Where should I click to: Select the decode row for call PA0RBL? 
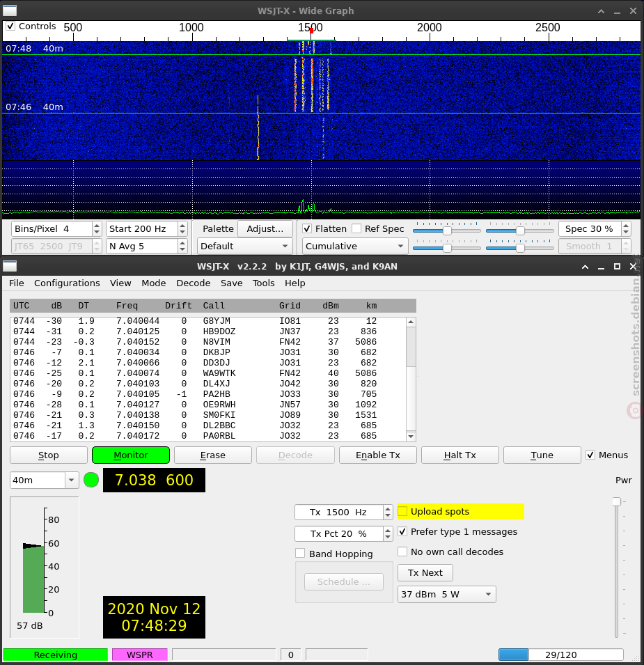coord(207,436)
